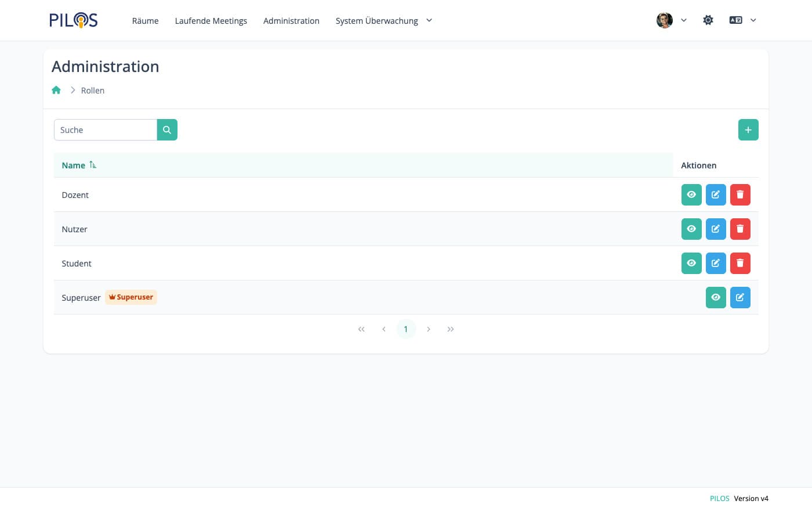Image resolution: width=812 pixels, height=508 pixels.
Task: Go to Räume in navigation
Action: click(x=145, y=21)
